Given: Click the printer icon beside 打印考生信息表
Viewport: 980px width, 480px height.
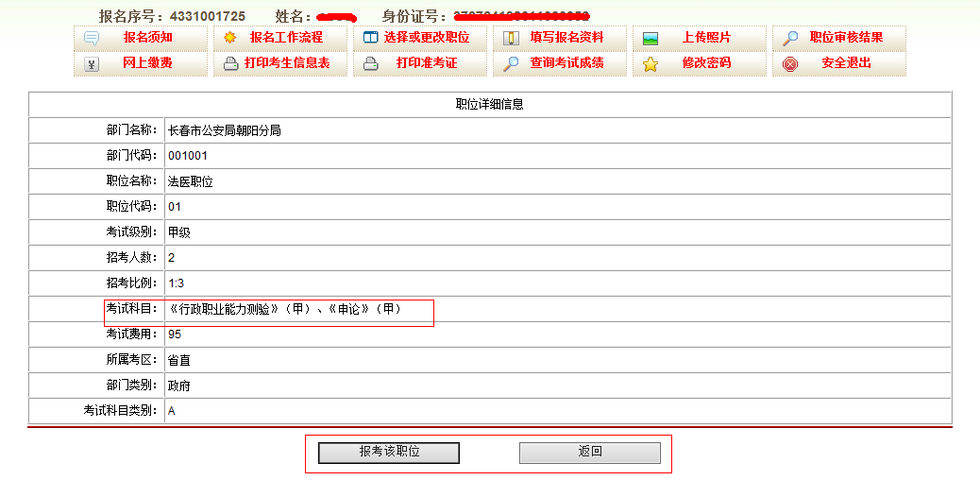Looking at the screenshot, I should pos(230,64).
